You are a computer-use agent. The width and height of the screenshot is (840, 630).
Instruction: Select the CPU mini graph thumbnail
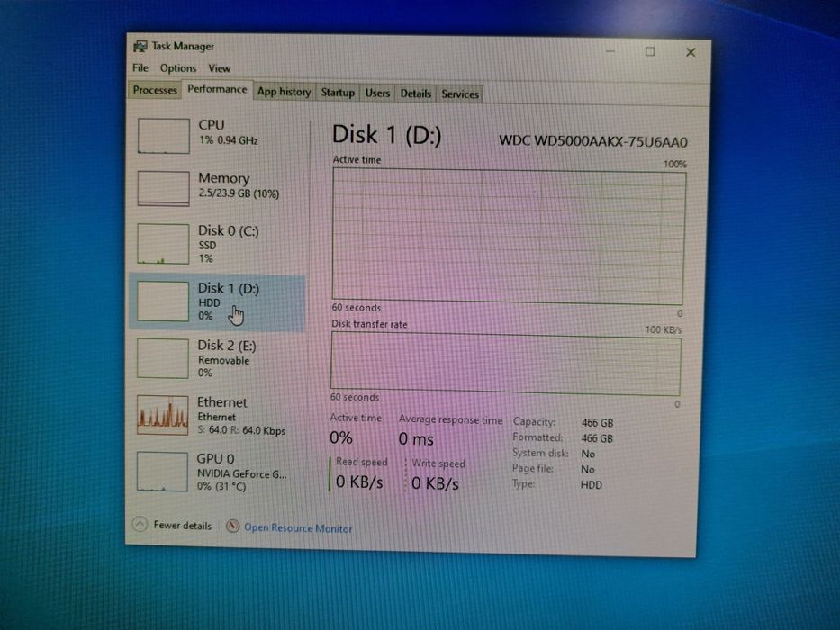click(163, 136)
